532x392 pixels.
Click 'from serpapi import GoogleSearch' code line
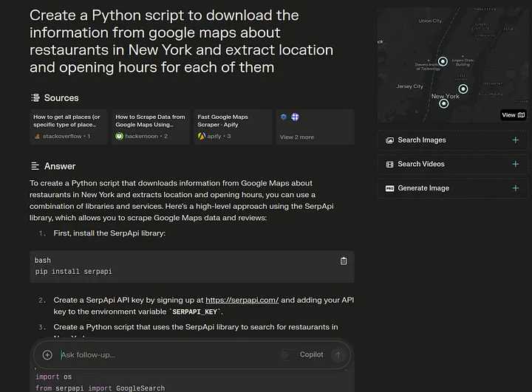pyautogui.click(x=100, y=388)
